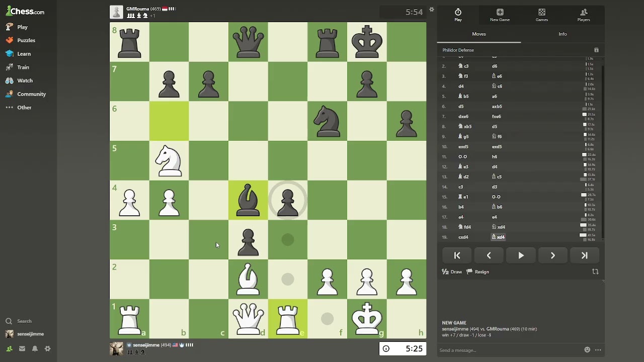Select the Play tab in game panel
The height and width of the screenshot is (362, 644).
(458, 15)
